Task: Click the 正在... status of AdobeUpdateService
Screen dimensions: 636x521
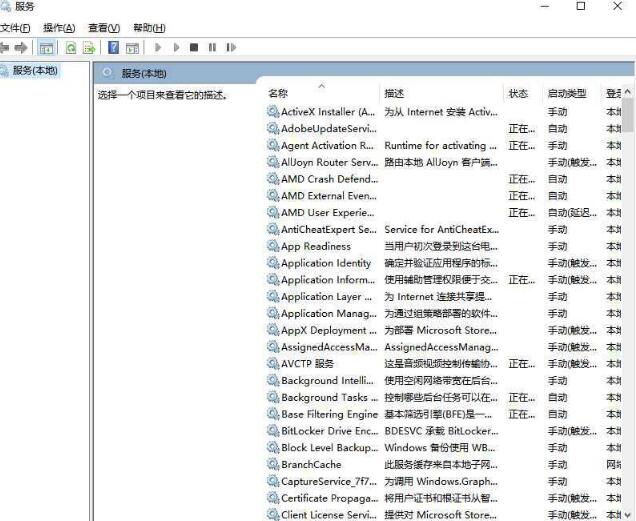Action: (x=522, y=129)
